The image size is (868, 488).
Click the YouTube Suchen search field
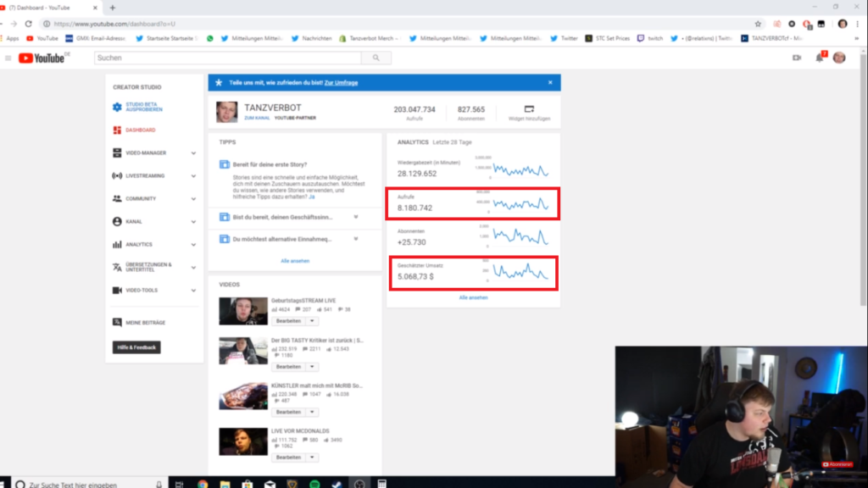tap(227, 58)
